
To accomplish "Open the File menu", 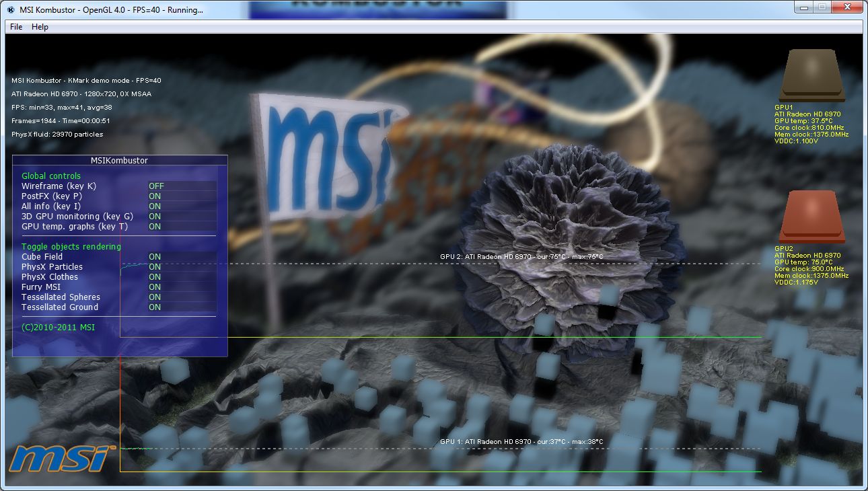I will pyautogui.click(x=16, y=27).
